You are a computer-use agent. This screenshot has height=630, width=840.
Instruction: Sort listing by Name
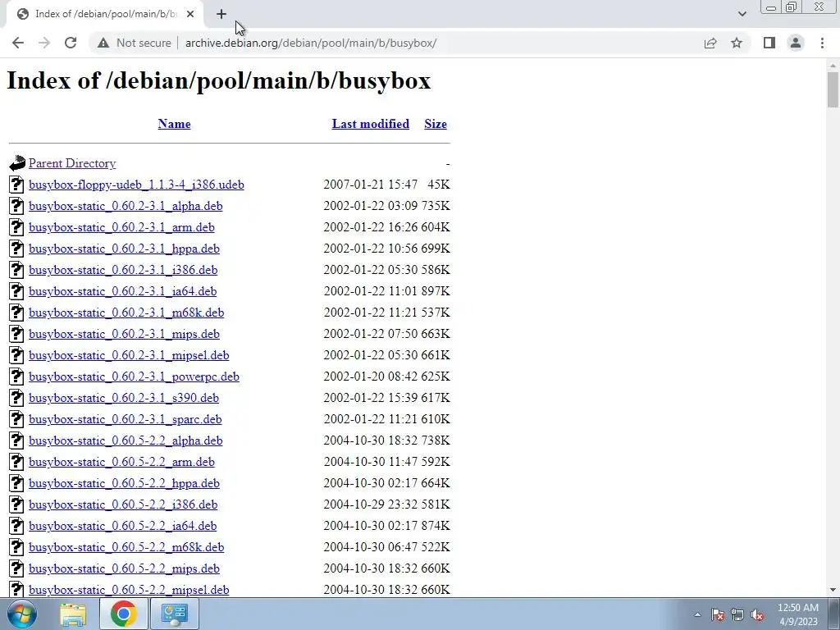[174, 124]
